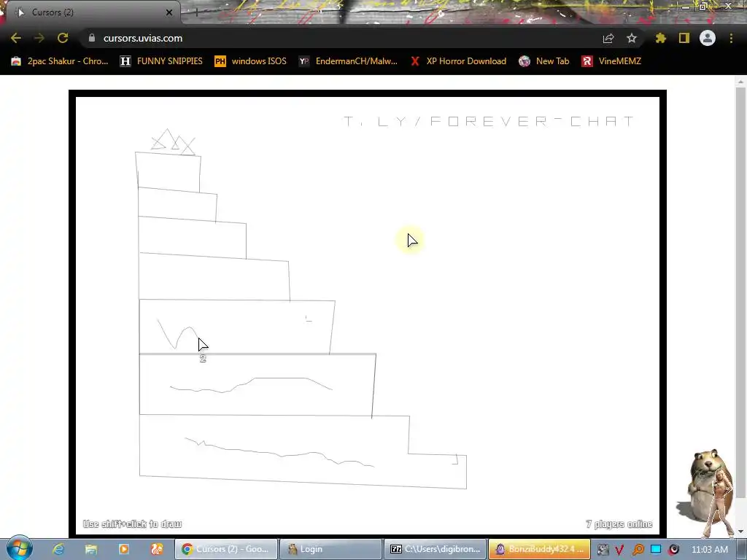Open Windows Media Player taskbar icon
Screen dimensions: 747x560
(x=123, y=549)
